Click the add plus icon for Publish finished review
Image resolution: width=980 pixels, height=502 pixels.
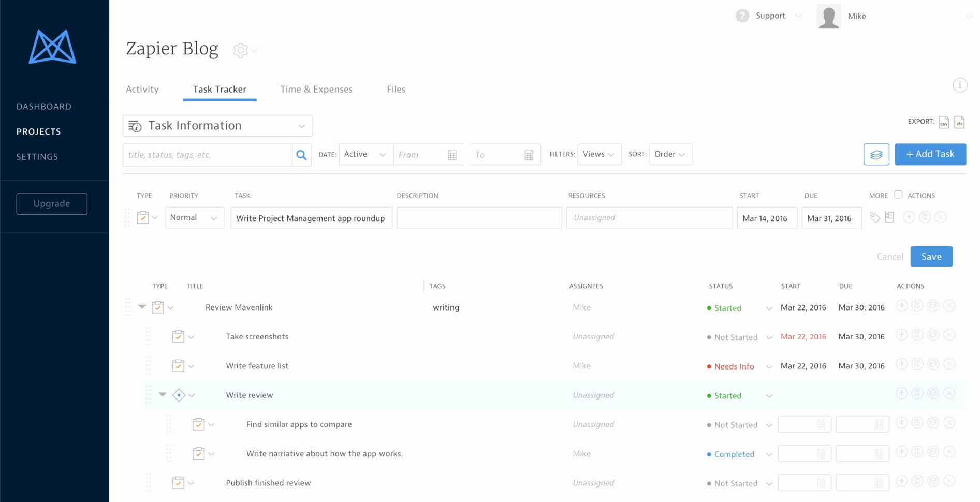click(x=901, y=481)
